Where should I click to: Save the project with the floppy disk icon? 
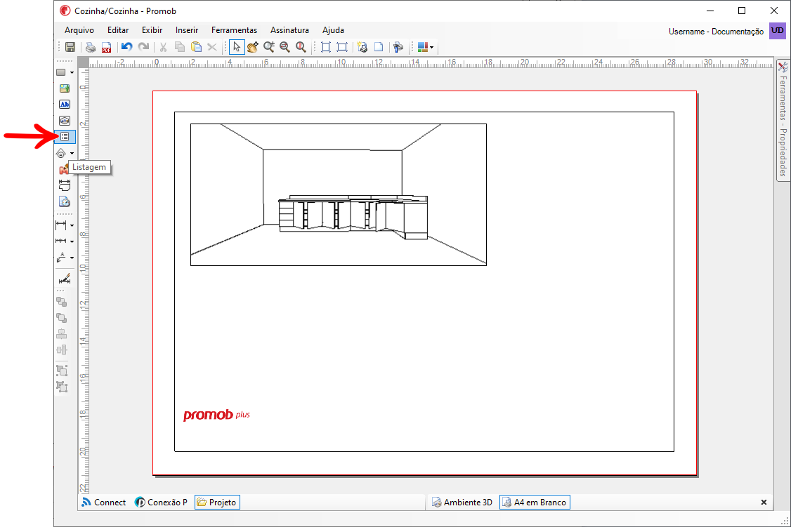pyautogui.click(x=70, y=47)
